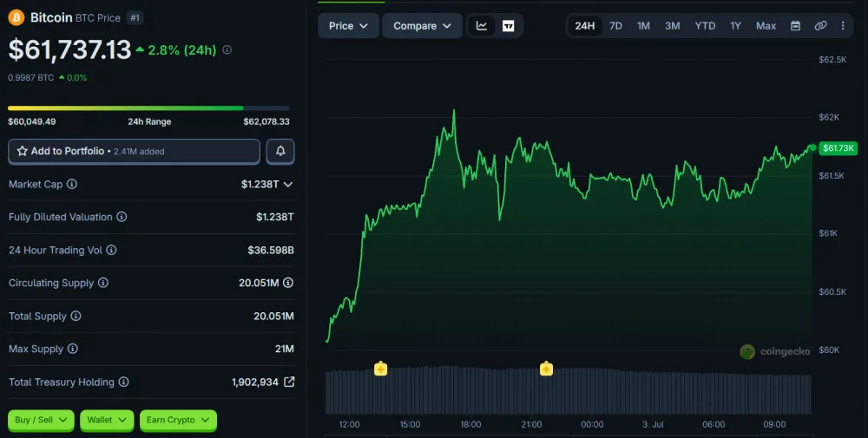The height and width of the screenshot is (438, 868).
Task: Click the Add to Portfolio button
Action: point(134,151)
